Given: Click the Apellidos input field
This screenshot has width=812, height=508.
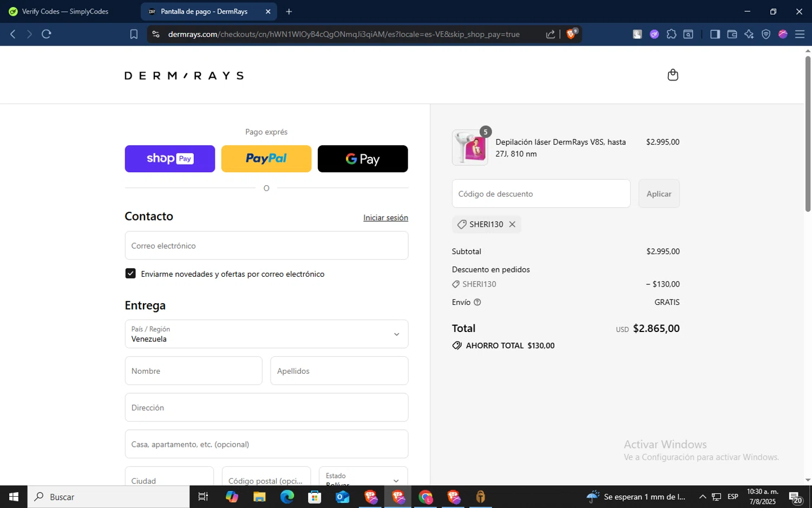Looking at the screenshot, I should click(x=339, y=371).
